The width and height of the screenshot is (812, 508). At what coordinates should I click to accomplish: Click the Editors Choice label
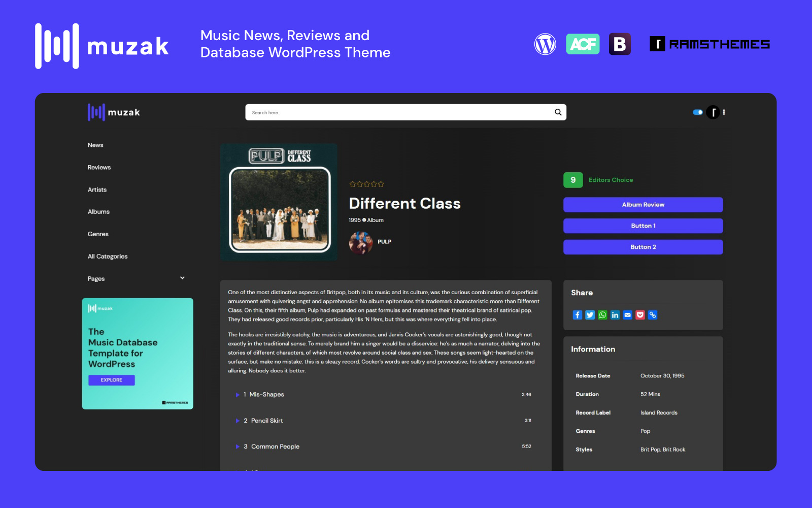click(611, 180)
